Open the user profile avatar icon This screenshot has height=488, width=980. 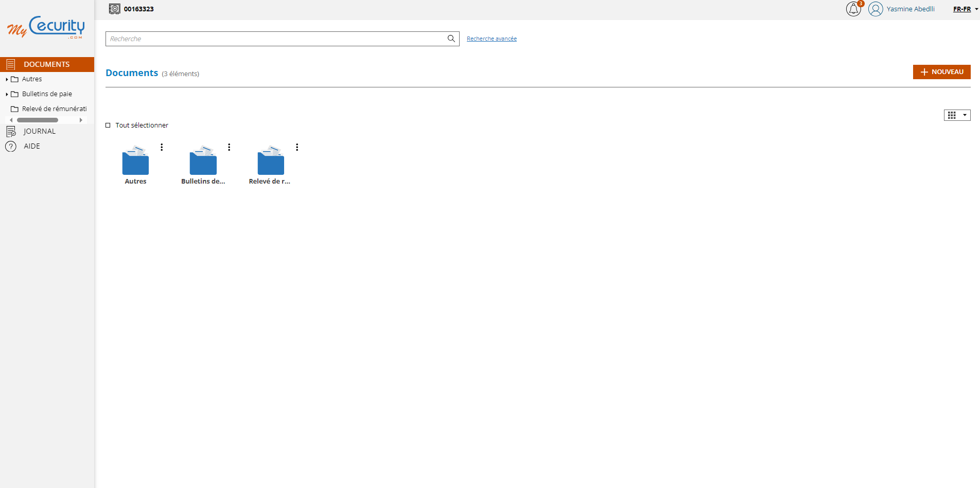pyautogui.click(x=876, y=9)
